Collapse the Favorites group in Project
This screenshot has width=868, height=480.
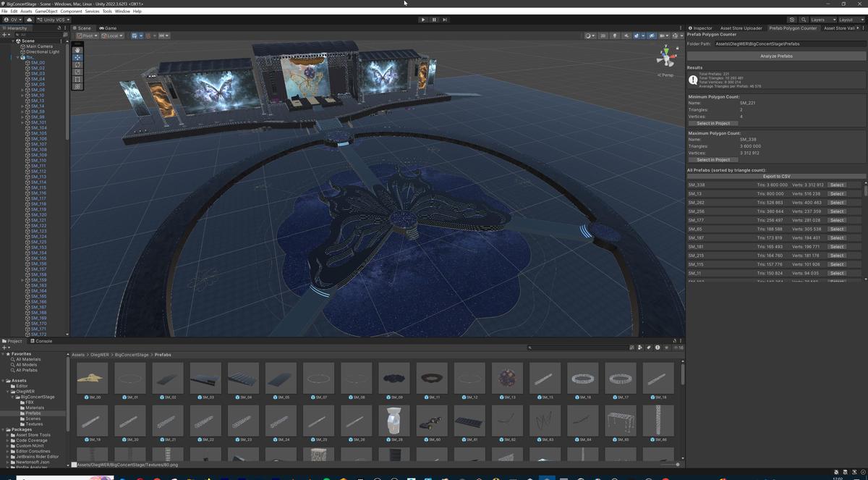[4, 354]
